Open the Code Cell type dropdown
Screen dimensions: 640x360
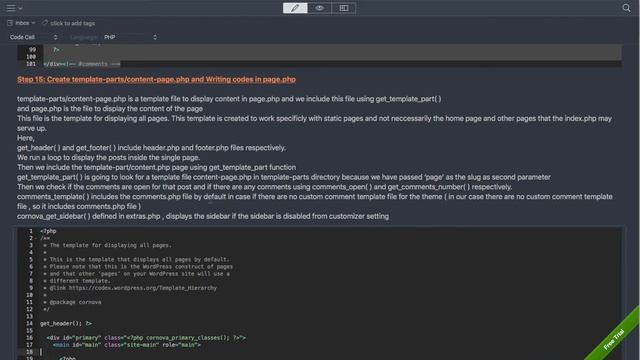[33, 37]
